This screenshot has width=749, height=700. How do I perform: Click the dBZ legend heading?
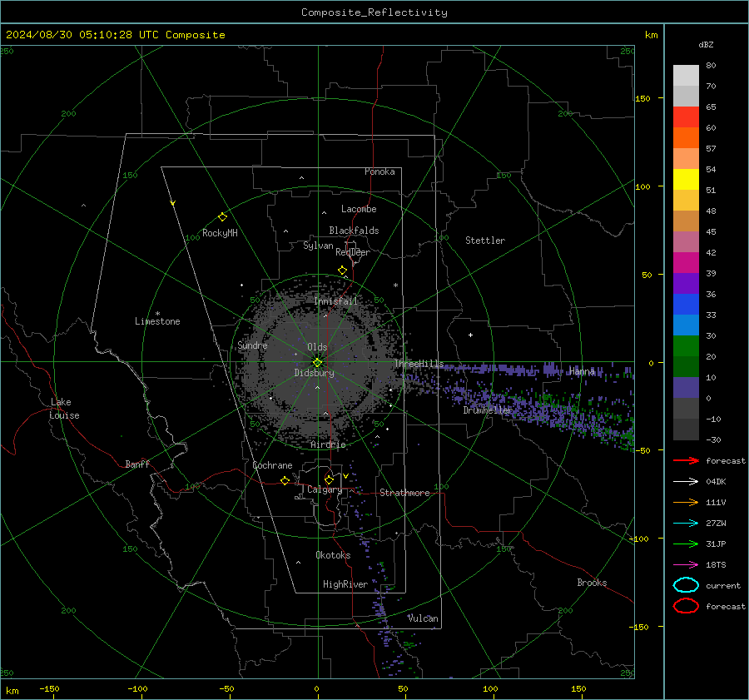tap(706, 44)
